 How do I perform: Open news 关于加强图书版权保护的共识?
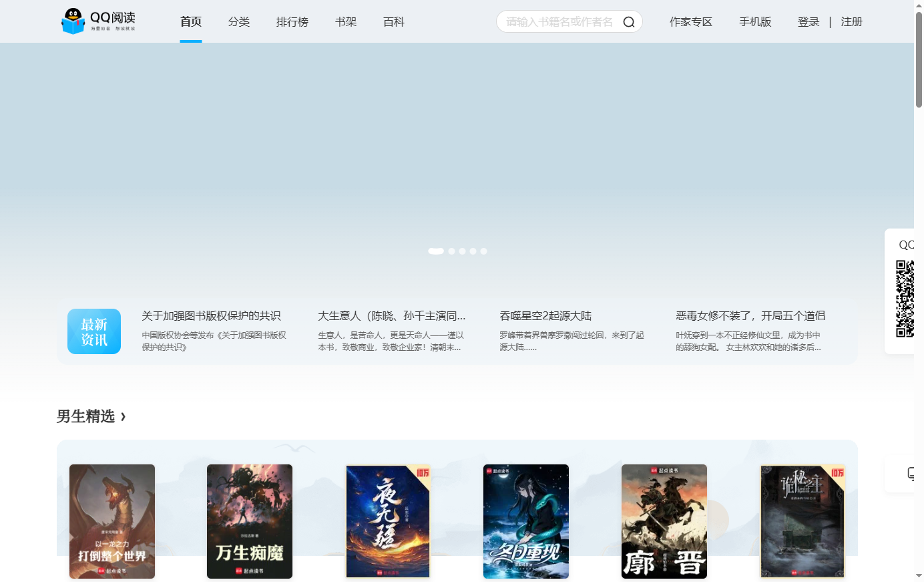pos(211,315)
